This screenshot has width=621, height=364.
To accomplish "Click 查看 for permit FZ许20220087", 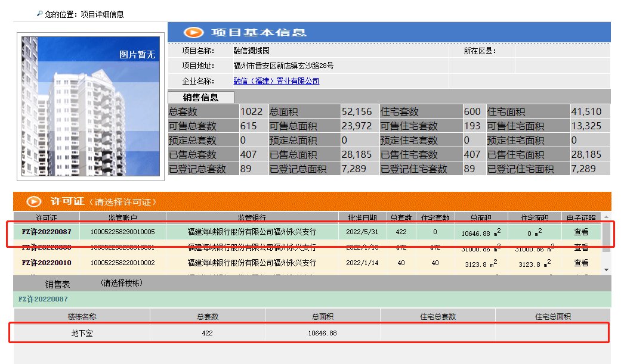I will click(x=580, y=231).
